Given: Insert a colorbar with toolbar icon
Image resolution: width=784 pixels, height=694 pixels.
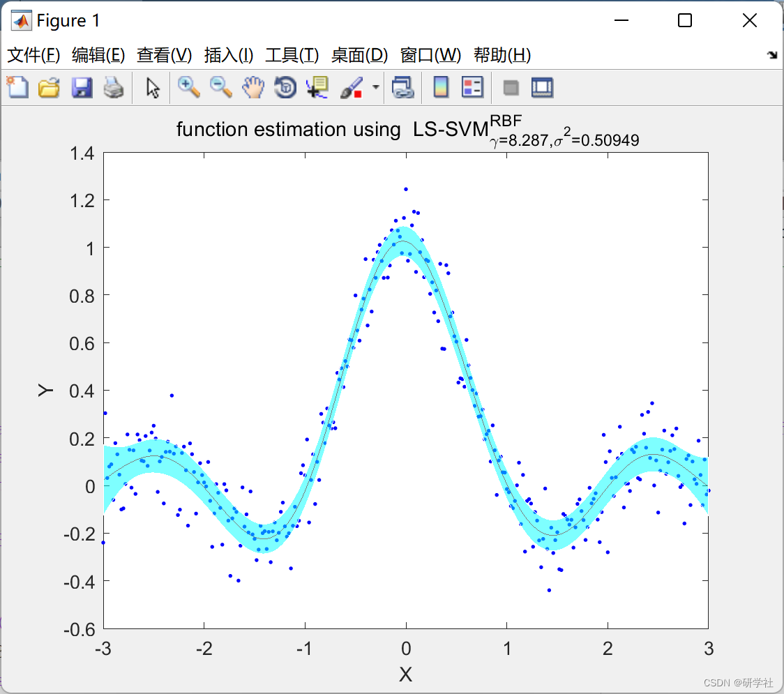Looking at the screenshot, I should pyautogui.click(x=441, y=87).
